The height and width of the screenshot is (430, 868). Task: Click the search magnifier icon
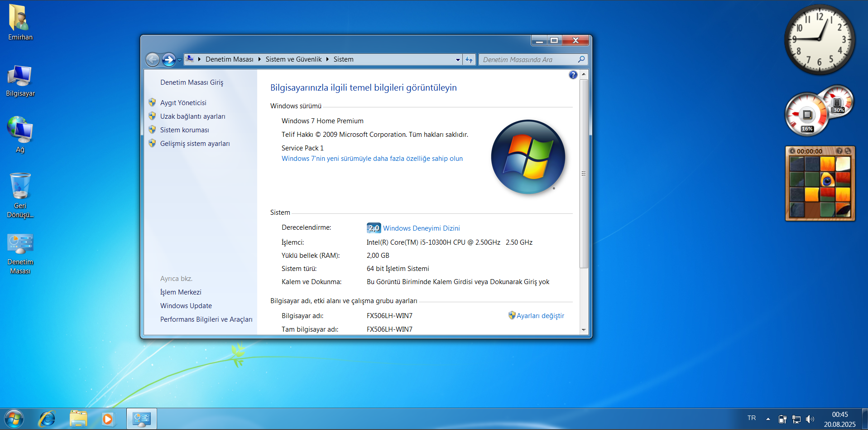pyautogui.click(x=581, y=59)
